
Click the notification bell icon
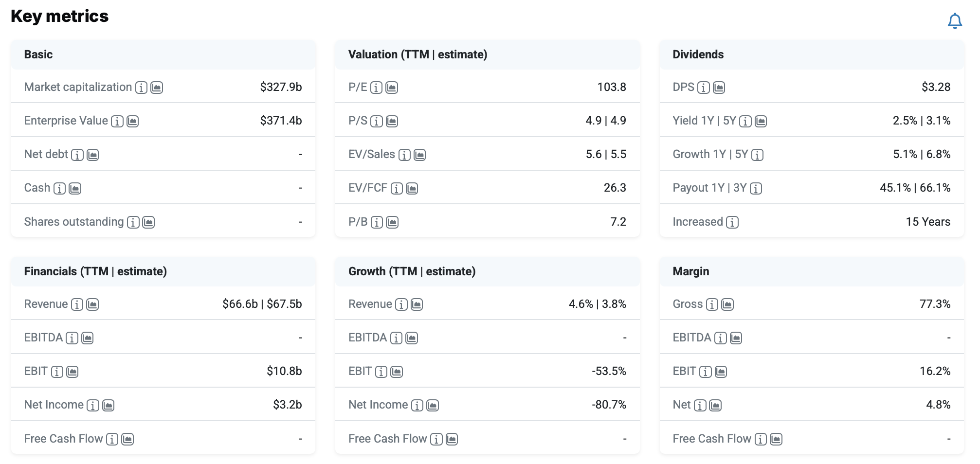pyautogui.click(x=955, y=21)
